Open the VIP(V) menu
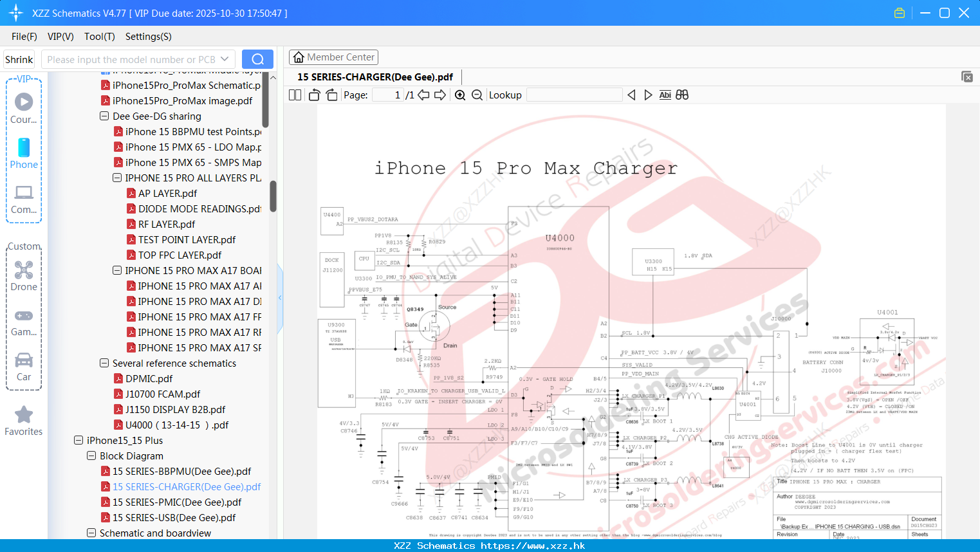980x552 pixels. pos(60,37)
